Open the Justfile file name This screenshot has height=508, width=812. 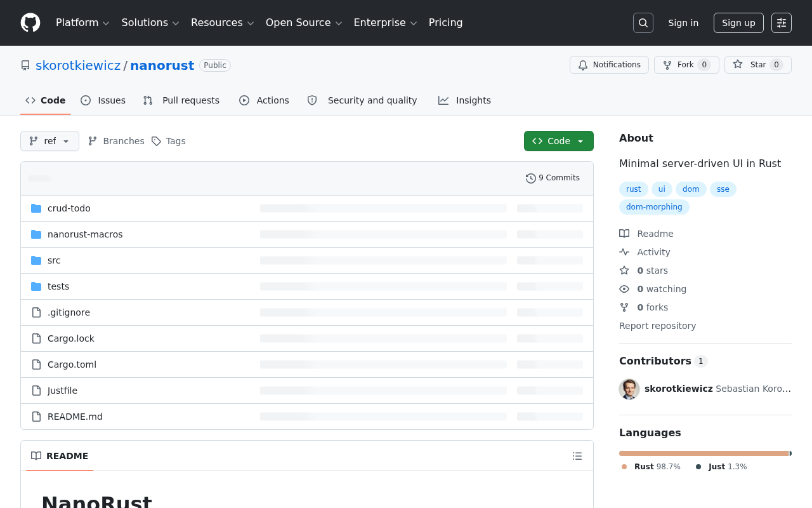62,391
